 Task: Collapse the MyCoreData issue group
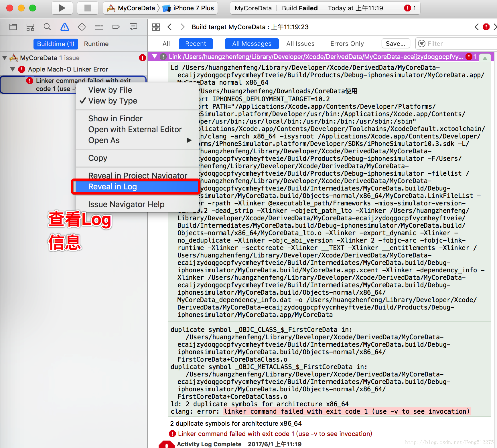5,58
